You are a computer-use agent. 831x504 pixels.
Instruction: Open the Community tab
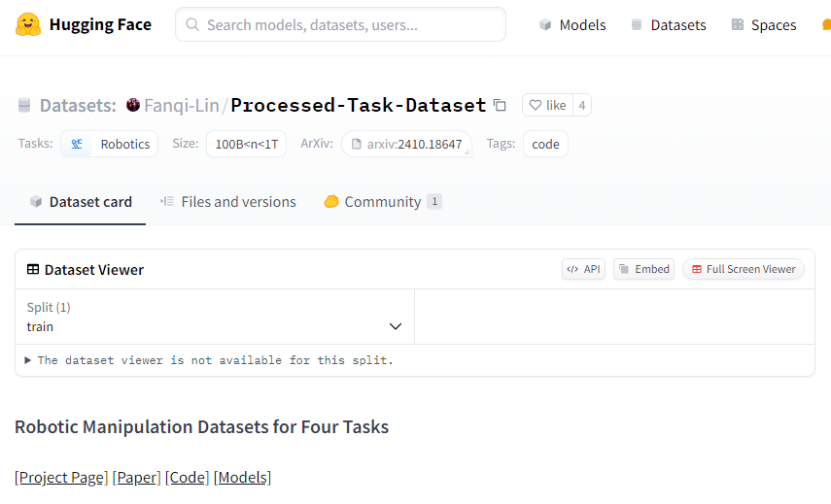[383, 202]
